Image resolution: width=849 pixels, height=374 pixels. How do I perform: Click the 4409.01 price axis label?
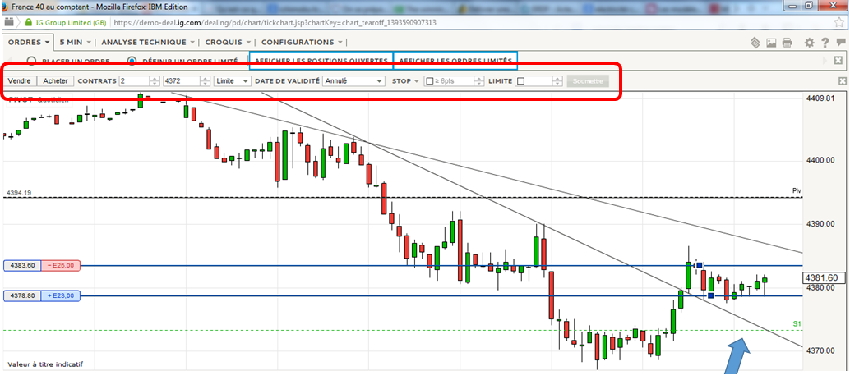(821, 99)
